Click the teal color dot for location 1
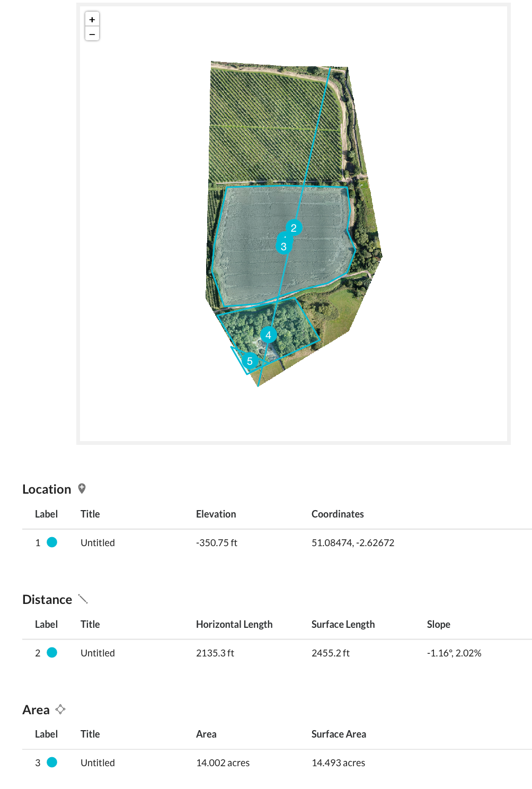Screen dimensions: 532x789 click(52, 542)
